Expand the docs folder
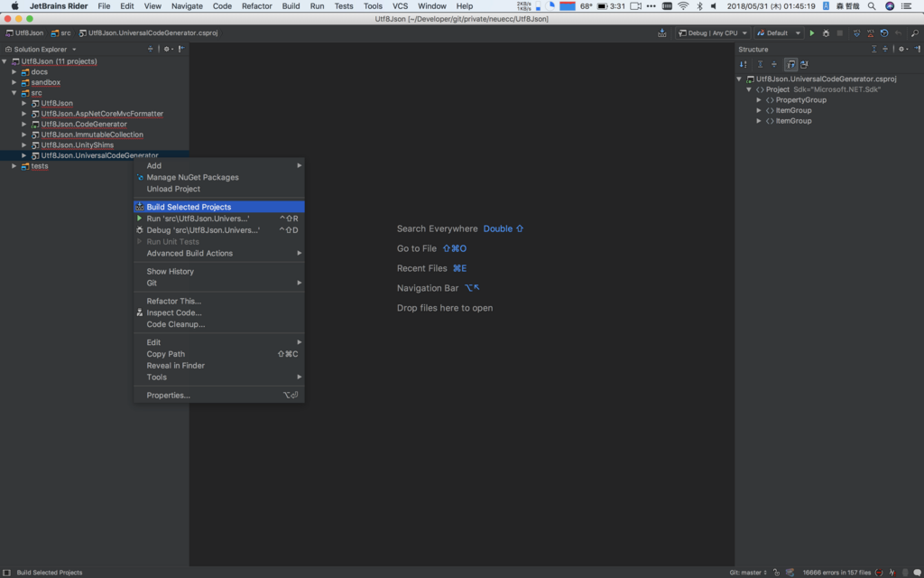The height and width of the screenshot is (578, 924). tap(14, 72)
